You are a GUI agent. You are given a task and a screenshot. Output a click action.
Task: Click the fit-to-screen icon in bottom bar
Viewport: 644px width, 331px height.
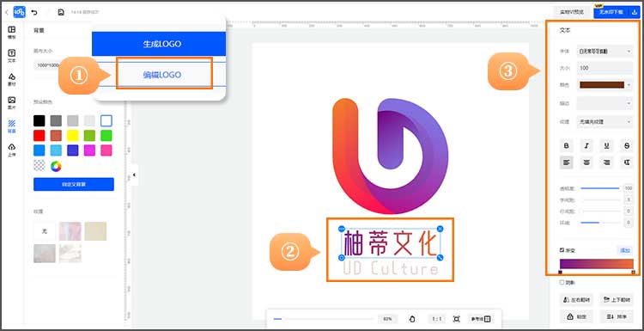(456, 319)
